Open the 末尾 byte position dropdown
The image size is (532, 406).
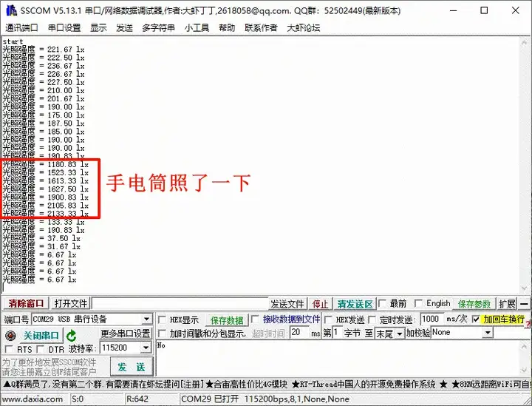point(400,334)
